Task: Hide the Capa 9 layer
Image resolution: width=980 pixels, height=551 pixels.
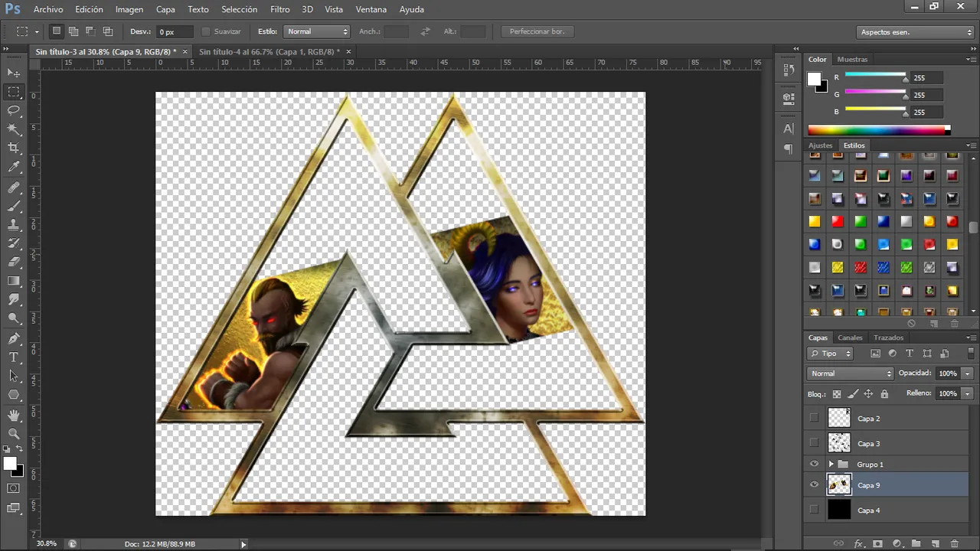Action: (x=814, y=484)
